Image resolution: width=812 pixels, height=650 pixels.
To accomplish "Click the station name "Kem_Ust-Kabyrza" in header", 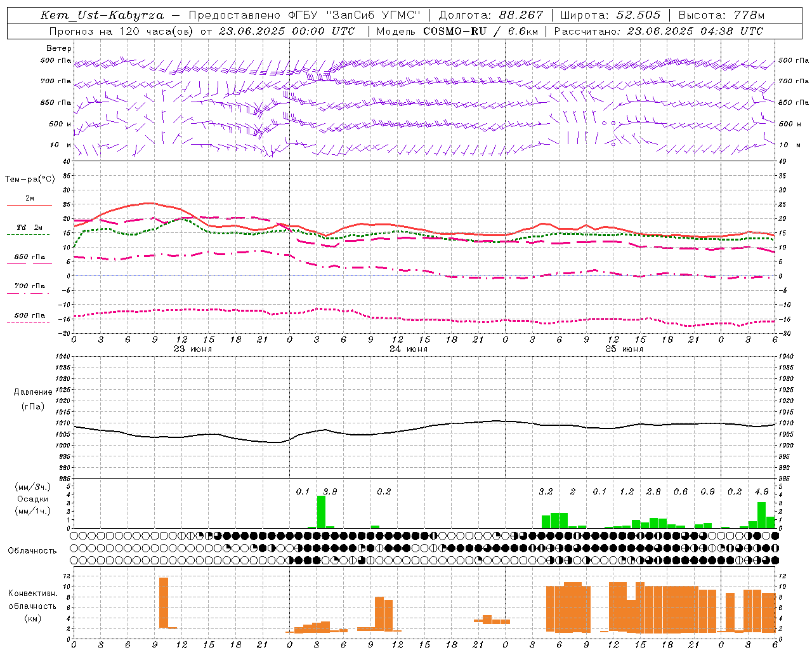I will point(102,15).
